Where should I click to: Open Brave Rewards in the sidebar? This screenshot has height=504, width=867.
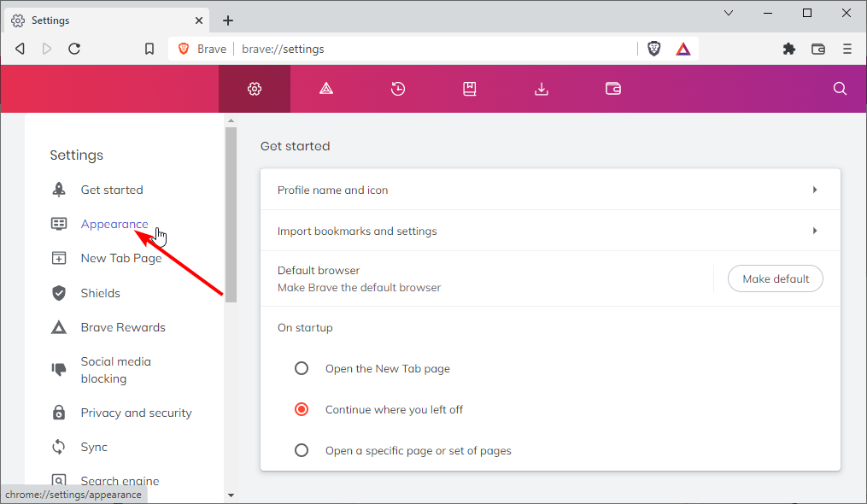coord(123,327)
